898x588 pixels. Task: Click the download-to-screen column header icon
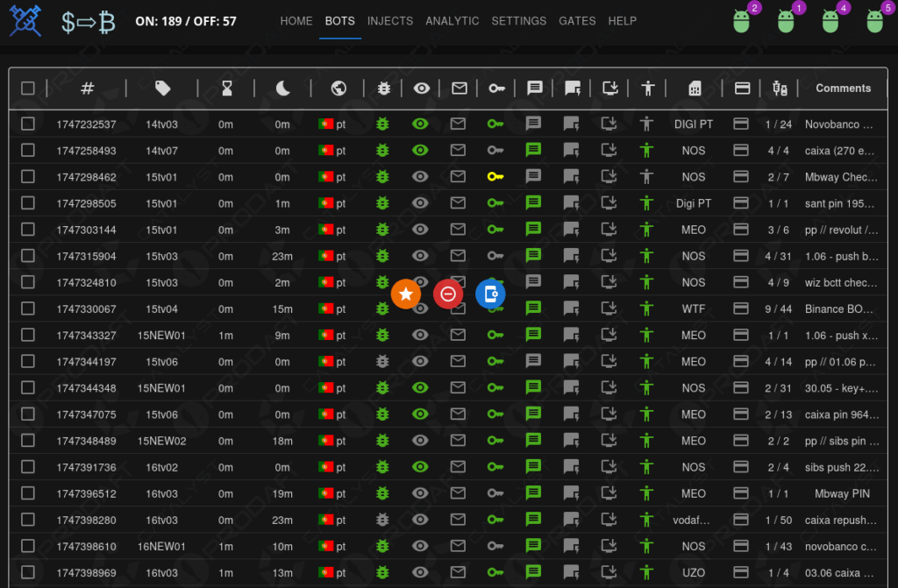click(x=610, y=89)
